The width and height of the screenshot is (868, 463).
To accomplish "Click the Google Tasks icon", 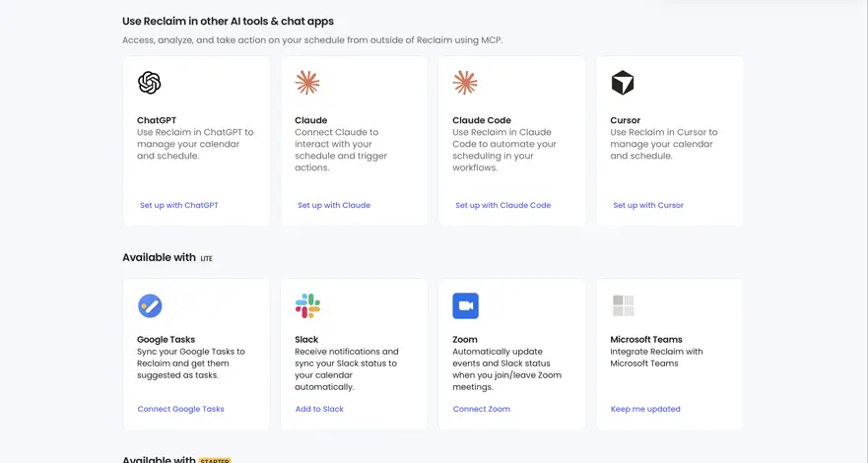I will pyautogui.click(x=150, y=306).
